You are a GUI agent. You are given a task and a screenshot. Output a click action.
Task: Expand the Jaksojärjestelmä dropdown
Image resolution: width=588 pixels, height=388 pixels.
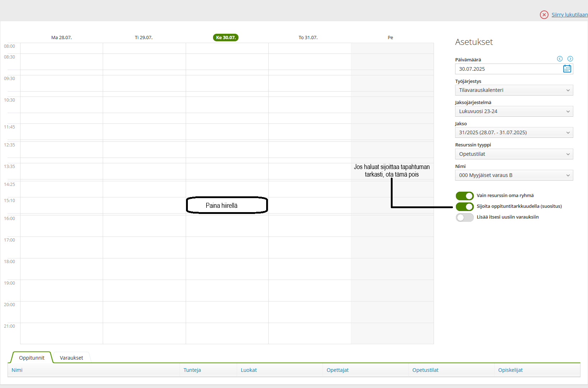514,111
